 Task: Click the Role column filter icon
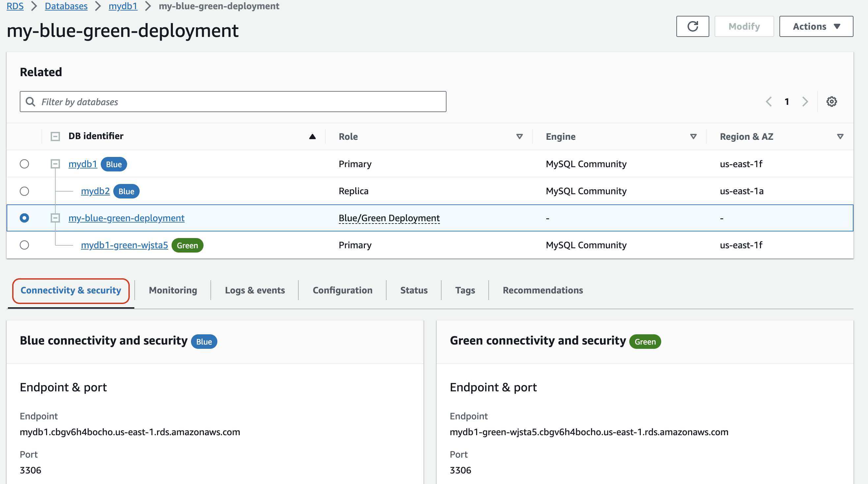click(520, 136)
